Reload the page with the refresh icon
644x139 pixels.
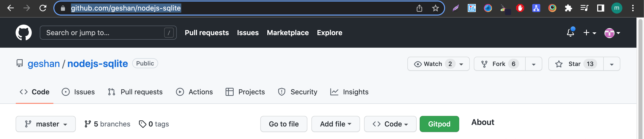tap(43, 8)
